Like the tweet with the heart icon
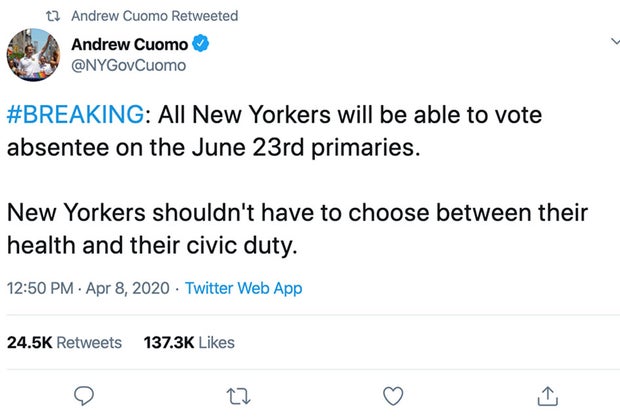Viewport: 620px width, 420px height. click(393, 395)
